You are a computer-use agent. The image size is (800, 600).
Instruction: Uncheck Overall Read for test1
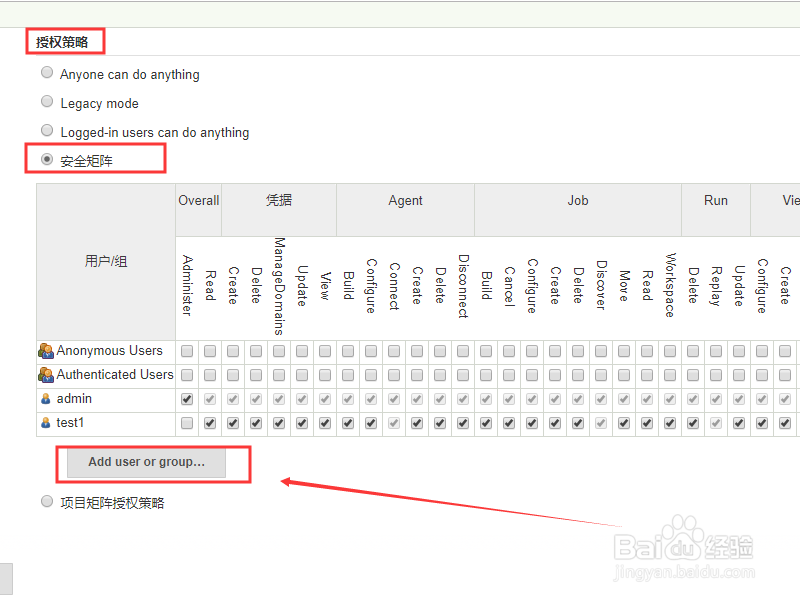(210, 423)
